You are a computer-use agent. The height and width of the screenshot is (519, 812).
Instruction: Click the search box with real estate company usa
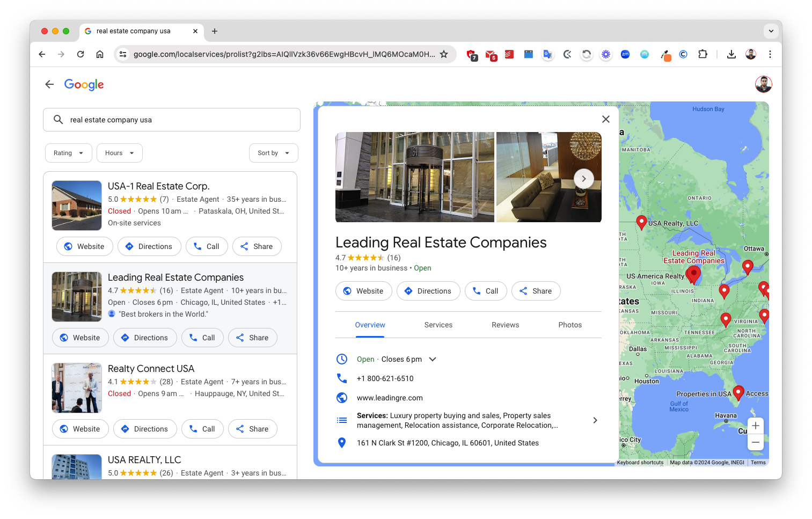click(x=172, y=120)
